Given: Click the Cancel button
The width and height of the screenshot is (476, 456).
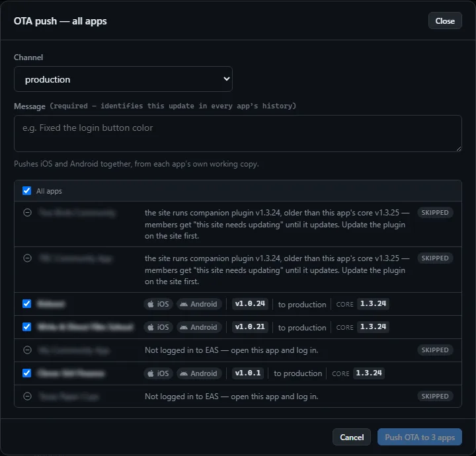Looking at the screenshot, I should [352, 437].
